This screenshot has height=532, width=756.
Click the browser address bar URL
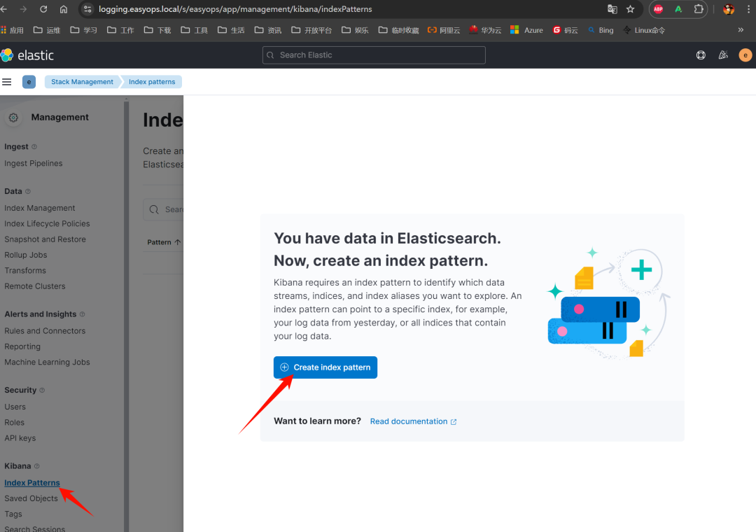(x=235, y=9)
